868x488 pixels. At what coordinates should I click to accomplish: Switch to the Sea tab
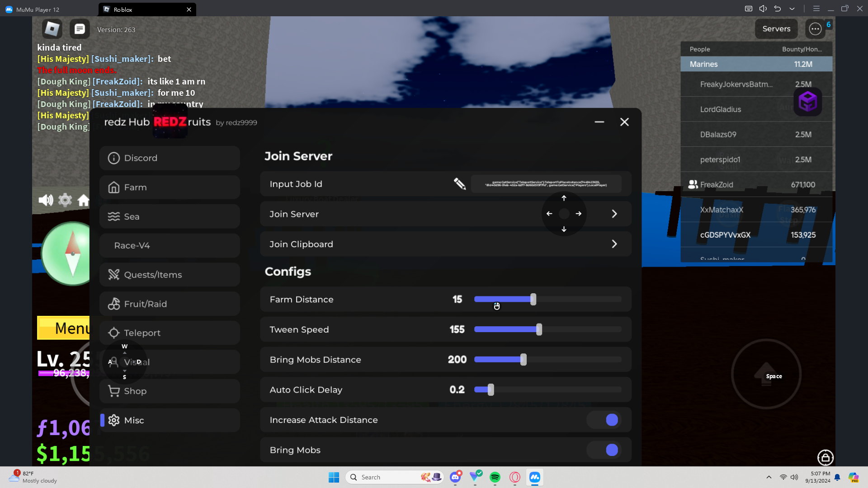[170, 216]
